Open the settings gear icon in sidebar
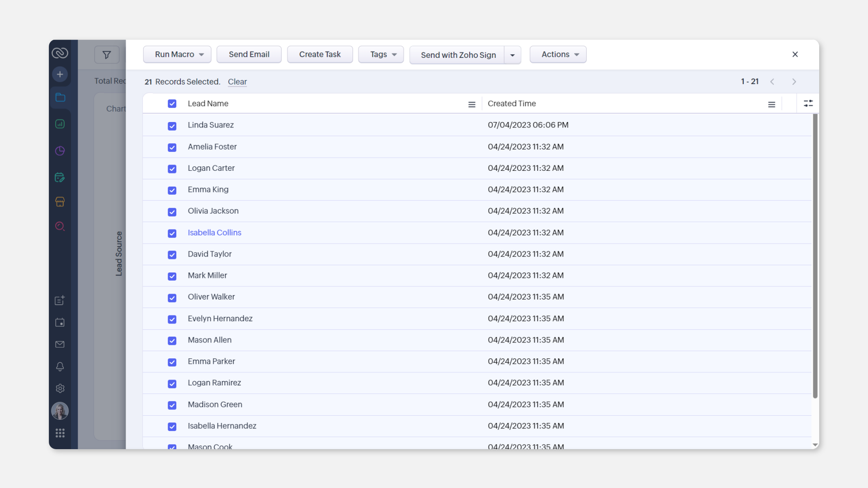The width and height of the screenshot is (868, 488). click(60, 389)
